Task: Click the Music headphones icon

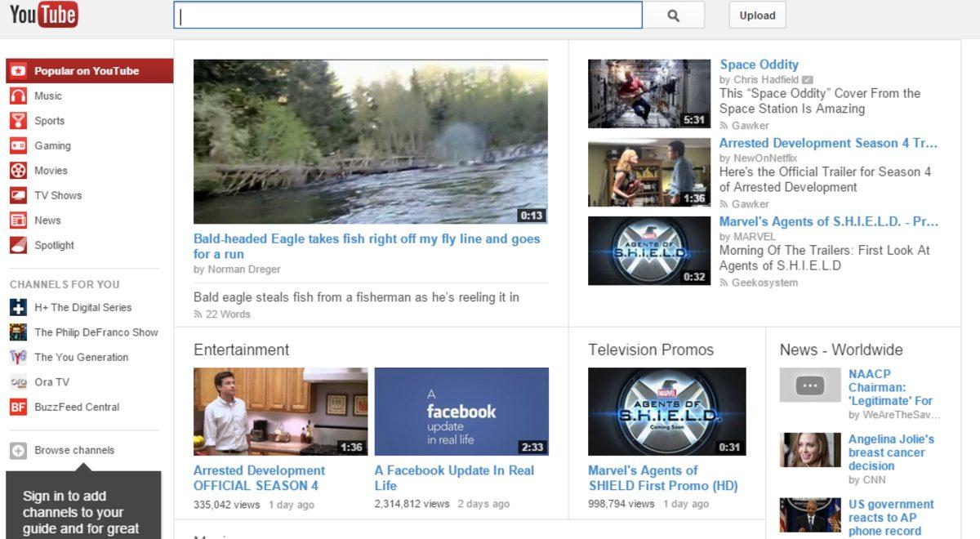Action: tap(18, 96)
